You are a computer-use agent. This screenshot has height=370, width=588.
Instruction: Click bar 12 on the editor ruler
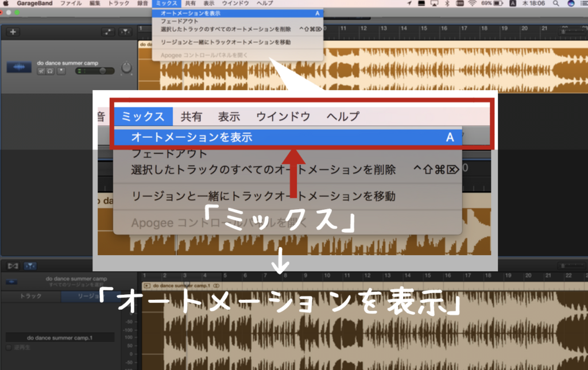tap(367, 275)
